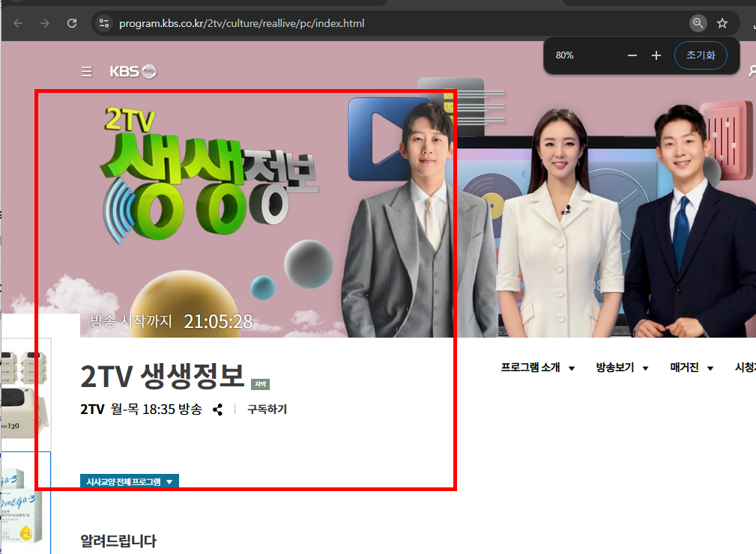
Task: Expand the 시사교양 전체 프로그램 dropdown
Action: tap(129, 481)
